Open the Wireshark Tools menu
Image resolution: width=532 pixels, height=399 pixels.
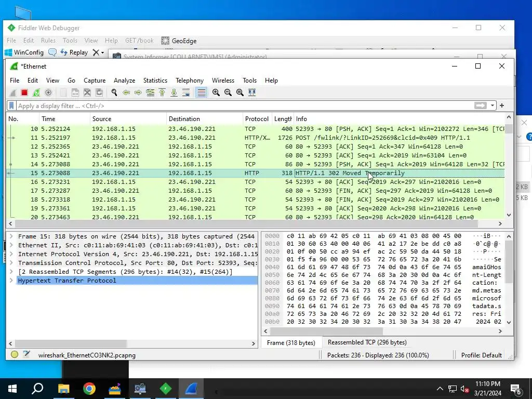point(250,81)
